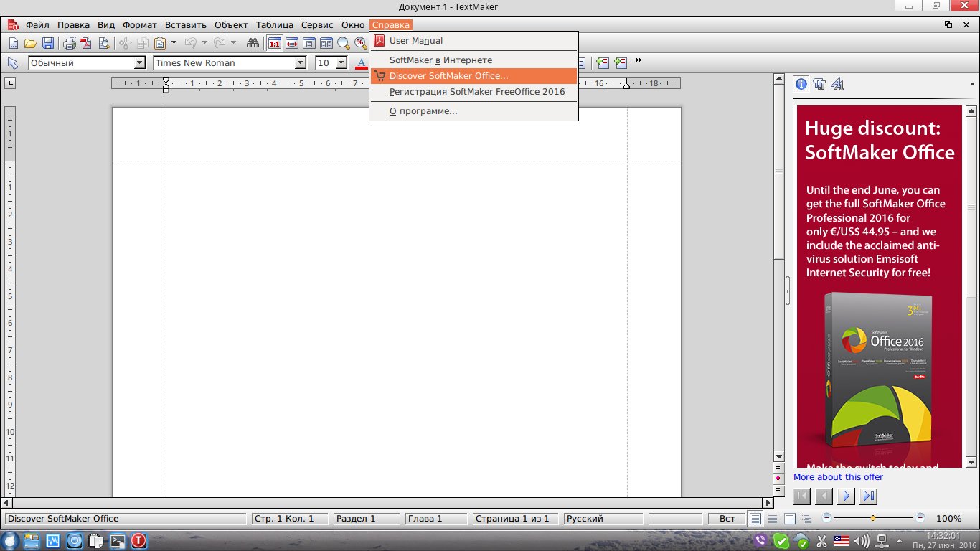Click the Русский language status field
This screenshot has width=980, height=551.
coord(603,519)
